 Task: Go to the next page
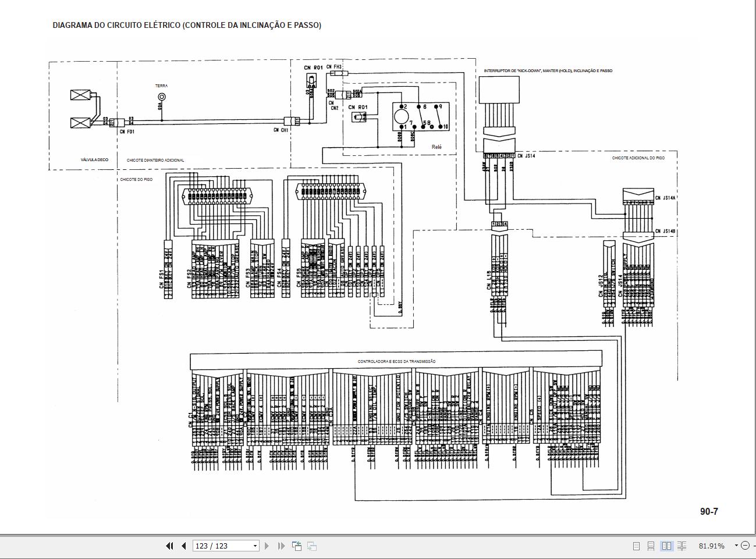tap(267, 546)
